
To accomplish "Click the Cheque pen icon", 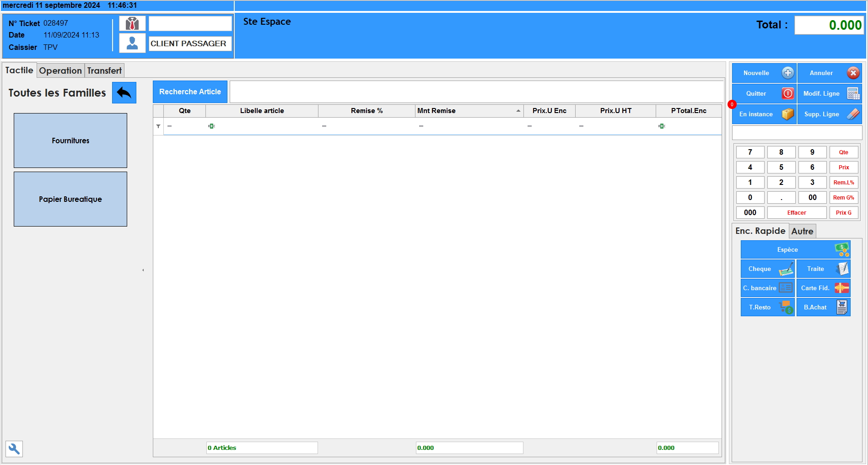I will pos(786,269).
